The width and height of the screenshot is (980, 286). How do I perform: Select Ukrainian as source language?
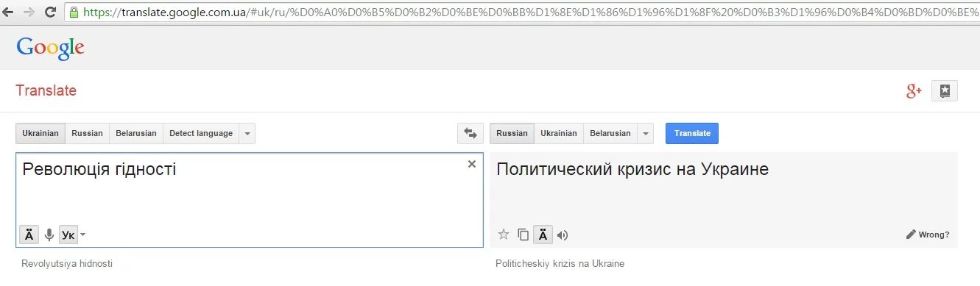tap(40, 133)
